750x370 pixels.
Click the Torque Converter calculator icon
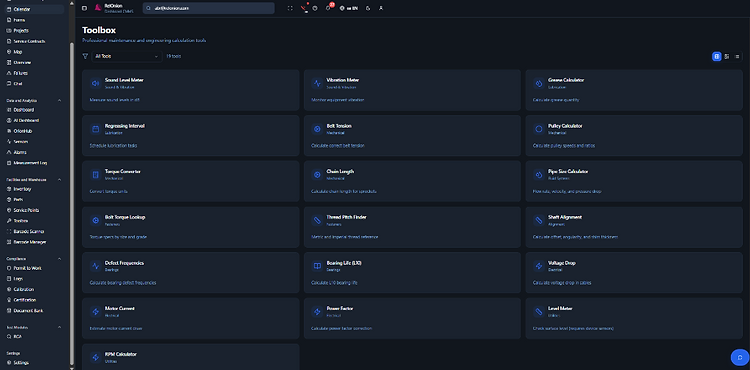[95, 174]
